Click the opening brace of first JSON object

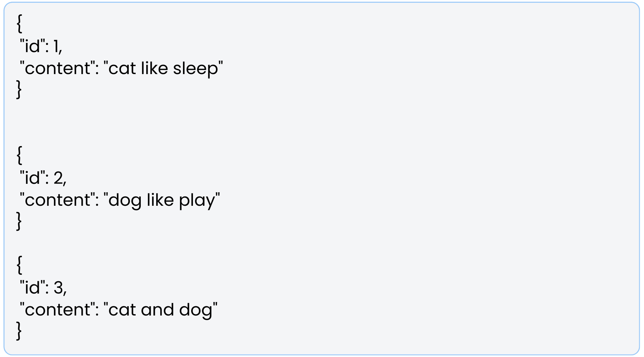(19, 24)
